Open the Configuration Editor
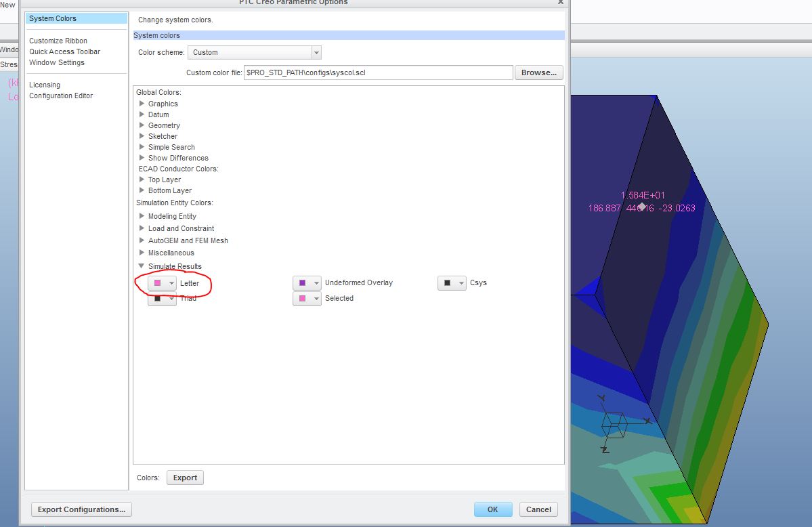 (61, 96)
